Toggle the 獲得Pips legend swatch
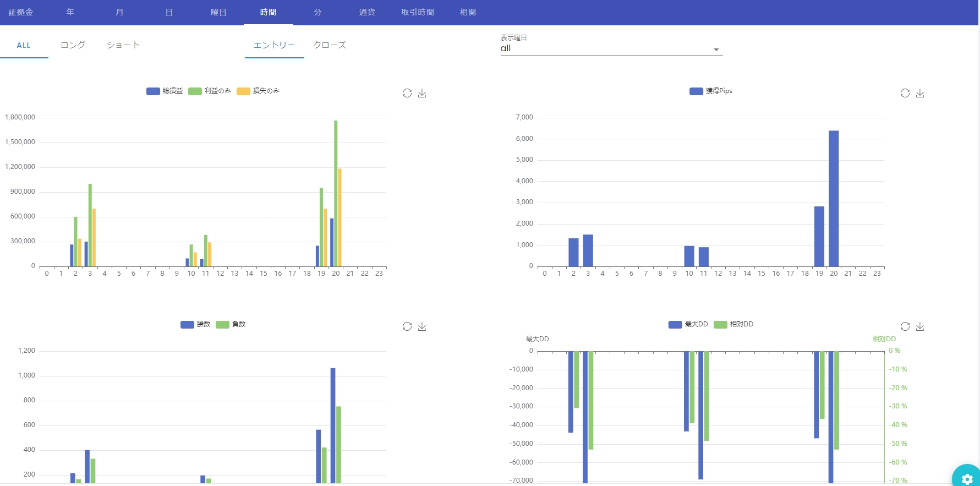 [x=696, y=91]
